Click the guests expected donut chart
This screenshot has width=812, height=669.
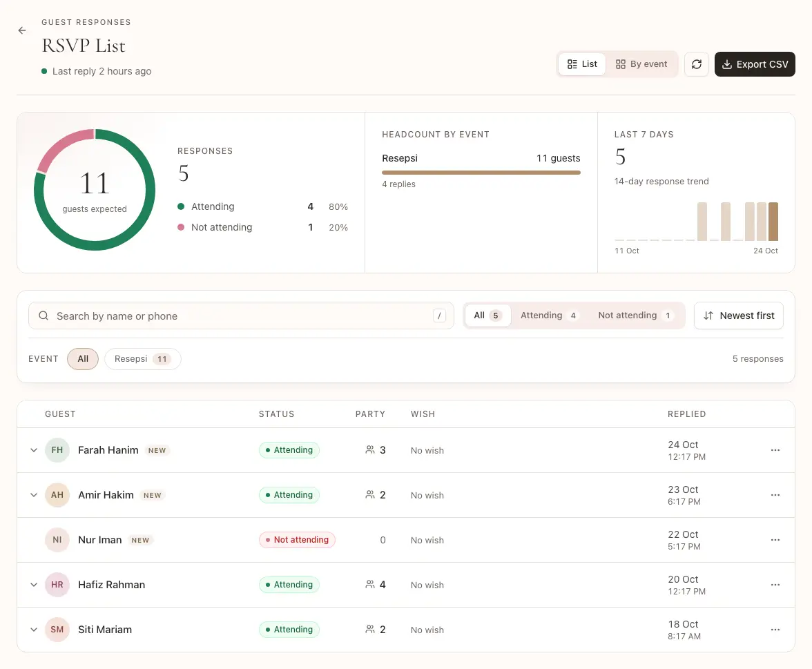[x=94, y=189]
